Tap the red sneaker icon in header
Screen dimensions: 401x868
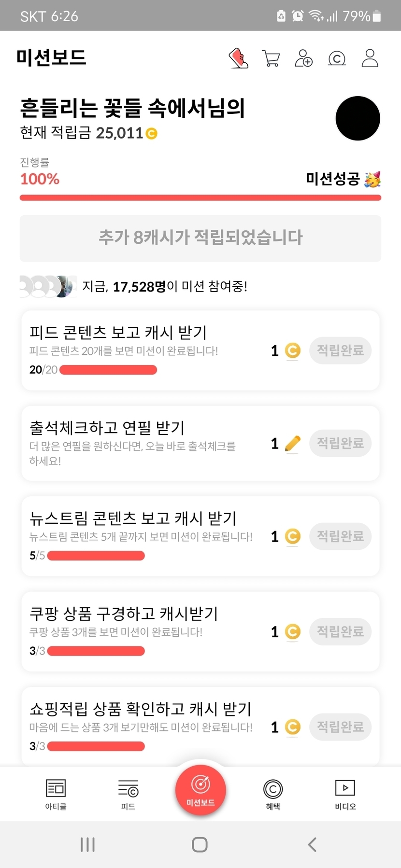pos(239,58)
